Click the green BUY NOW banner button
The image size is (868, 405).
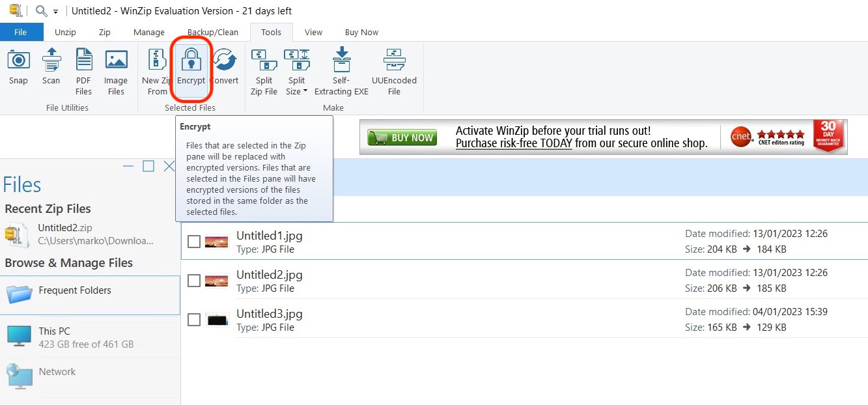coord(402,137)
